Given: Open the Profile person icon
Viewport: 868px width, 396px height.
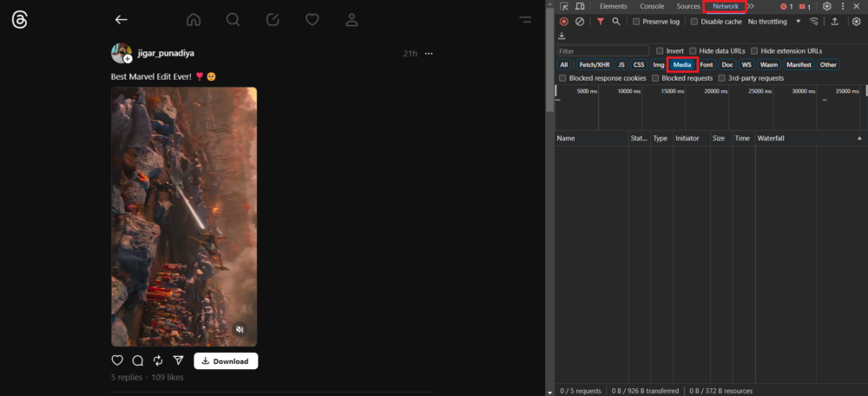Looking at the screenshot, I should coord(352,20).
